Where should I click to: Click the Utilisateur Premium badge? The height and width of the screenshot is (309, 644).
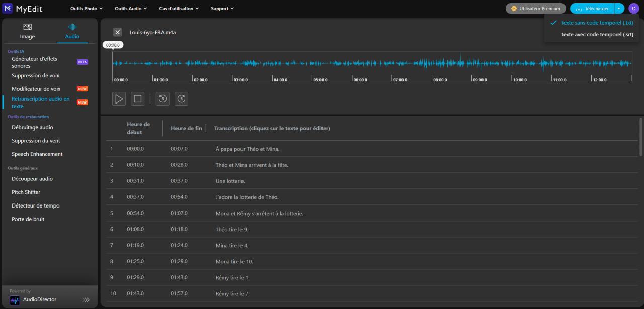535,9
